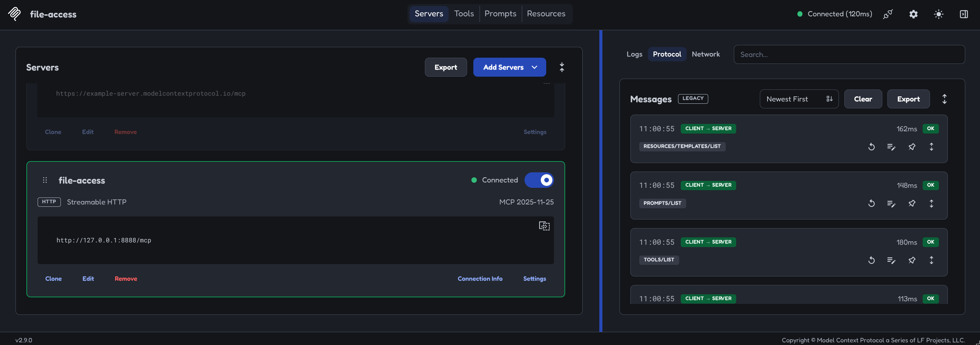Open Settings for file-access server

click(x=535, y=279)
